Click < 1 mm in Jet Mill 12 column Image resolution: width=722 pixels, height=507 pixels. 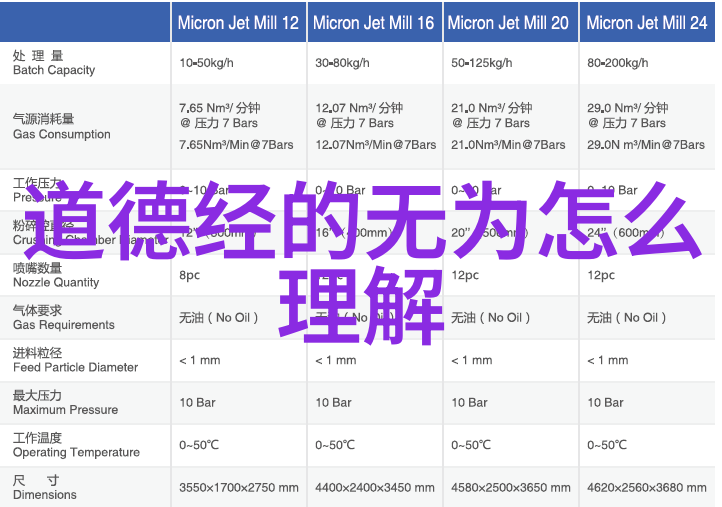(x=200, y=360)
